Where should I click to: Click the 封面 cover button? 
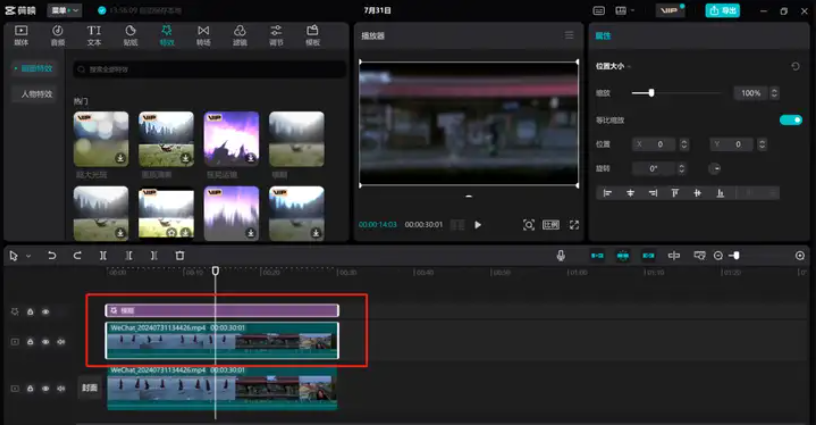pyautogui.click(x=89, y=388)
